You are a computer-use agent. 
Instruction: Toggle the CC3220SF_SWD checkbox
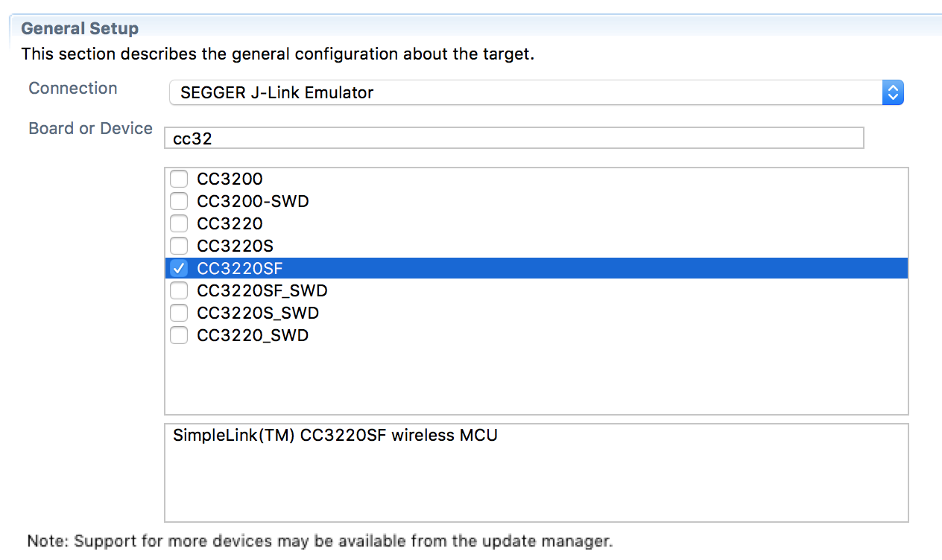(179, 290)
